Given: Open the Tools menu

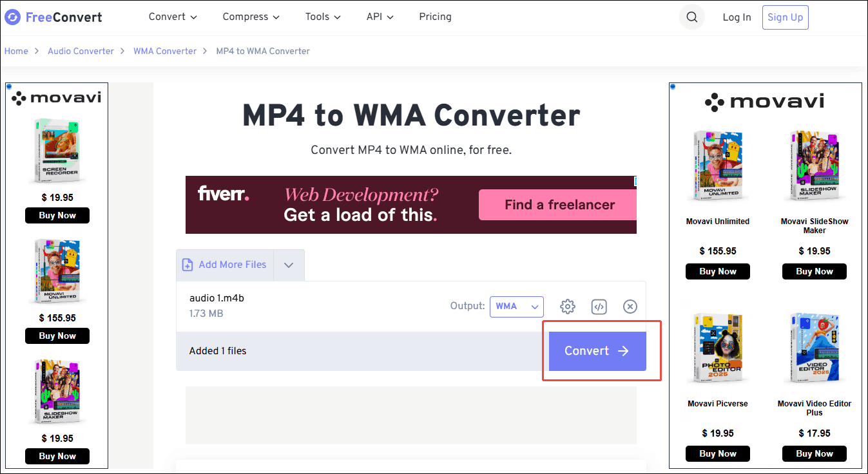Looking at the screenshot, I should (x=323, y=17).
